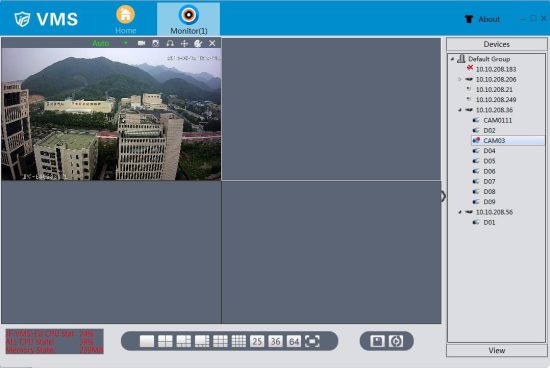Viewport: 550px width, 368px height.
Task: Collapse device 10.10.208.36
Action: (x=460, y=110)
